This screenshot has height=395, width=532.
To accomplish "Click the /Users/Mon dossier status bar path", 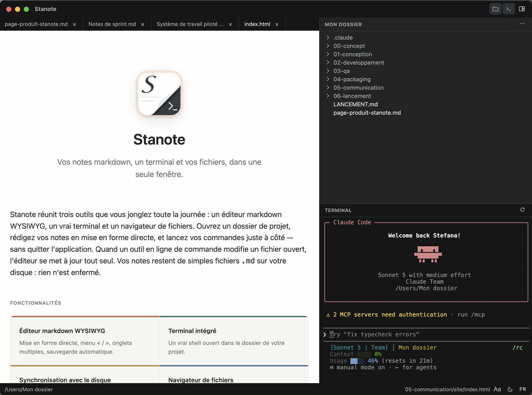I will tap(29, 390).
